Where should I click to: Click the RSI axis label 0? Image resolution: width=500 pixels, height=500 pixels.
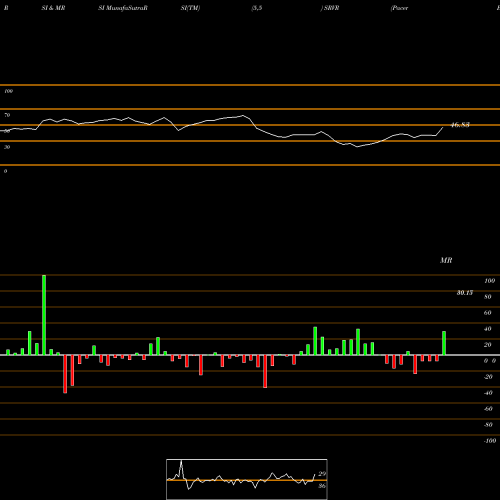pos(5,171)
